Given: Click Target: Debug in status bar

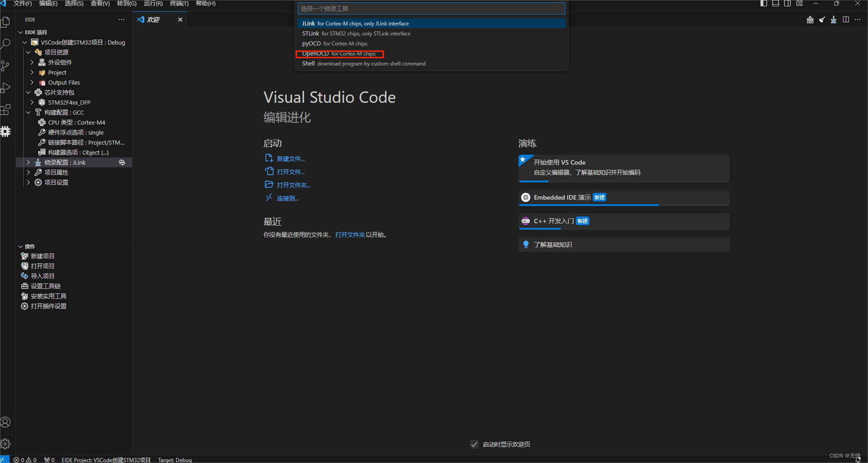Looking at the screenshot, I should [175, 460].
